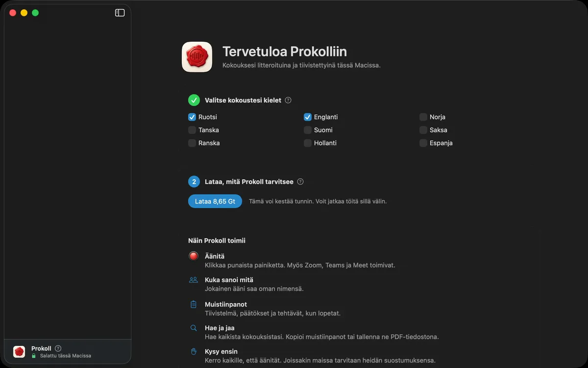
Task: Click the Prokoll red seal app icon in header
Action: [197, 57]
